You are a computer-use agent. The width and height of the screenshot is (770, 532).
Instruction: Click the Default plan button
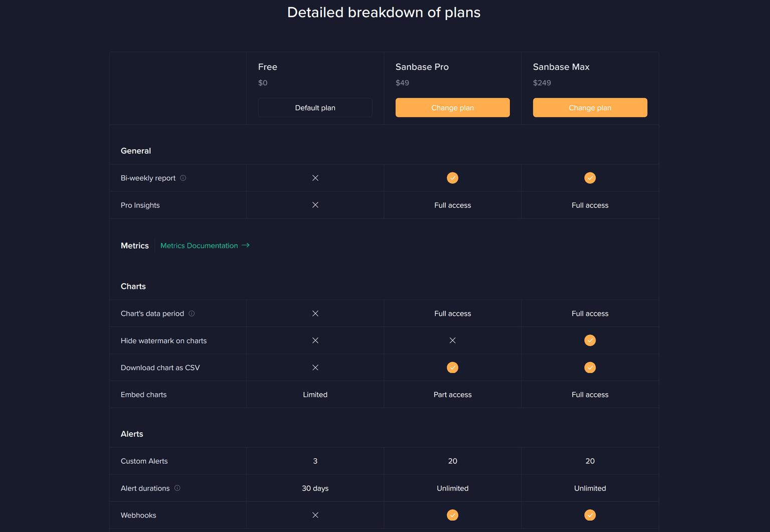point(315,108)
